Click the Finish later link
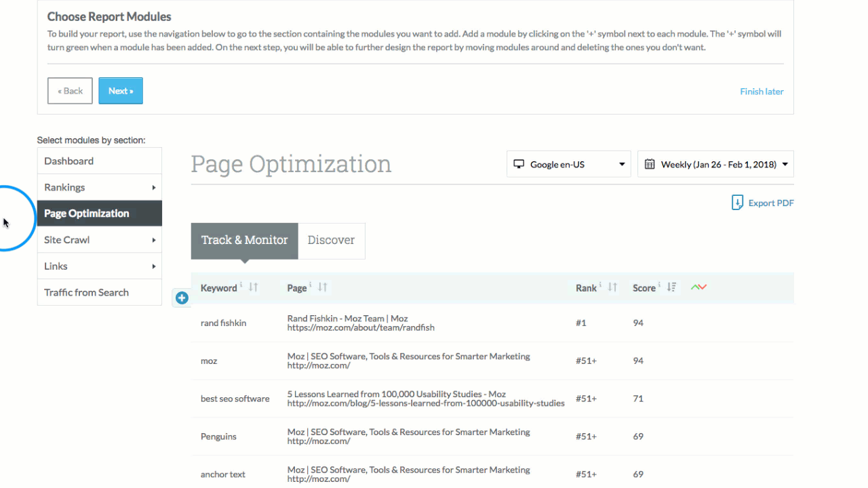Viewport: 868px width, 488px height. click(x=762, y=91)
